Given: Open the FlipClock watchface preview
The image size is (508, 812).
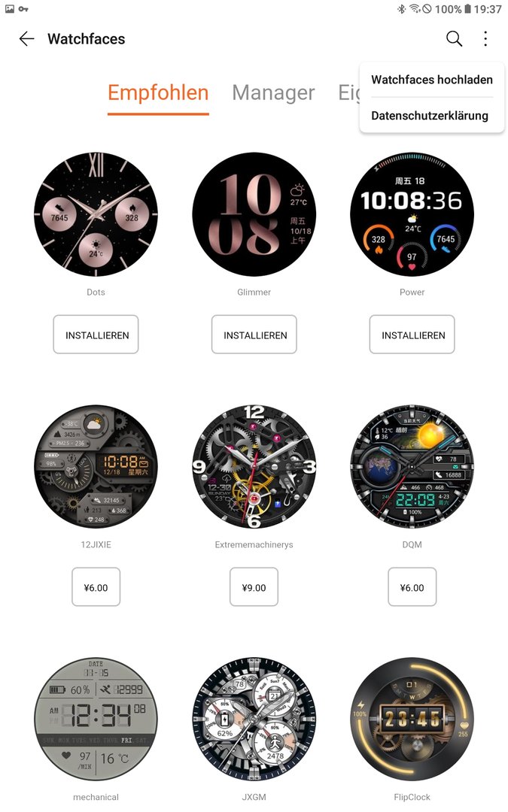Looking at the screenshot, I should pyautogui.click(x=412, y=720).
